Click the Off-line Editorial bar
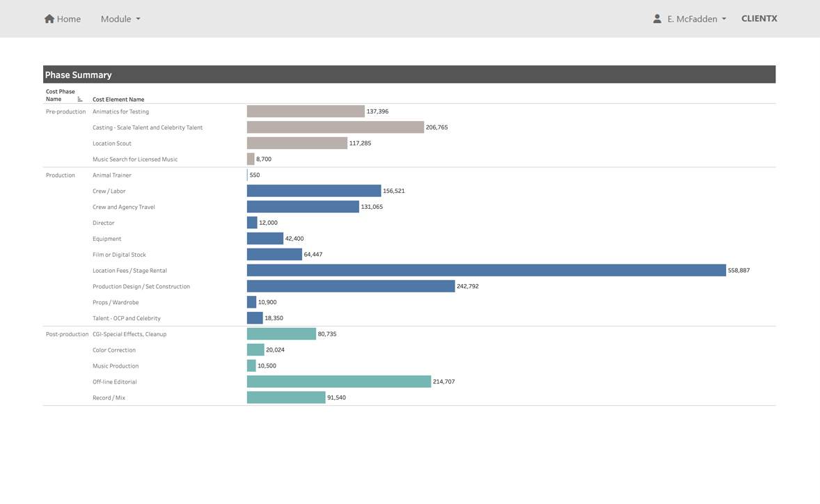Viewport: 820px width, 504px height. tap(339, 381)
